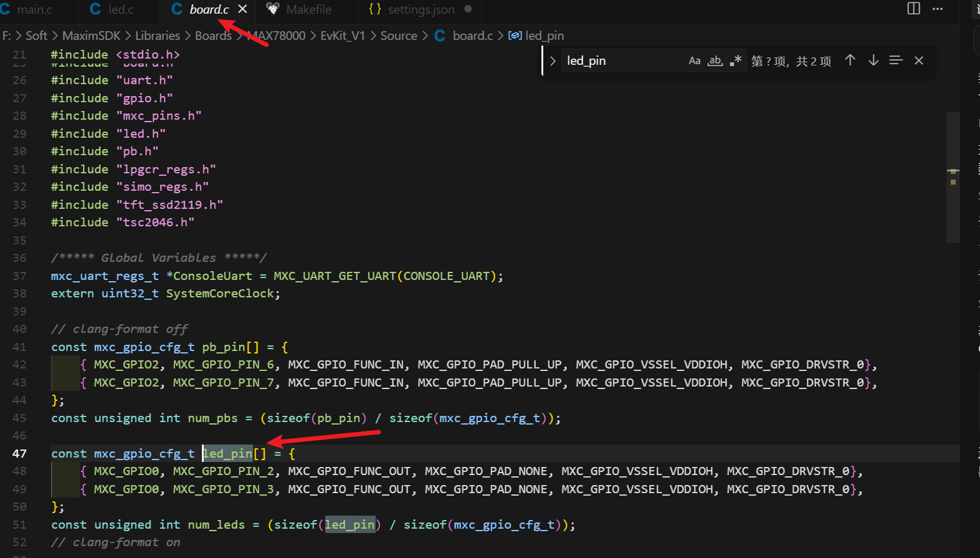Image resolution: width=980 pixels, height=558 pixels.
Task: Expand the replace field in find widget
Action: tap(552, 61)
